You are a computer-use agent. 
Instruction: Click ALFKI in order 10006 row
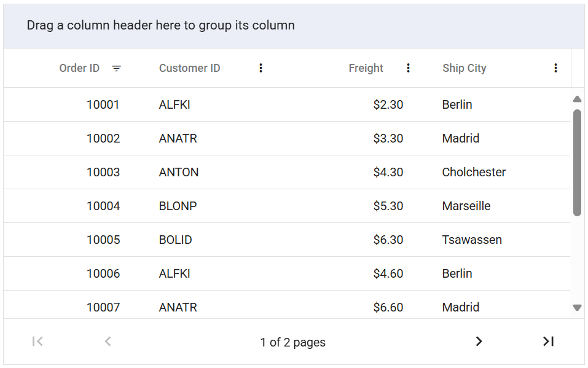tap(174, 273)
